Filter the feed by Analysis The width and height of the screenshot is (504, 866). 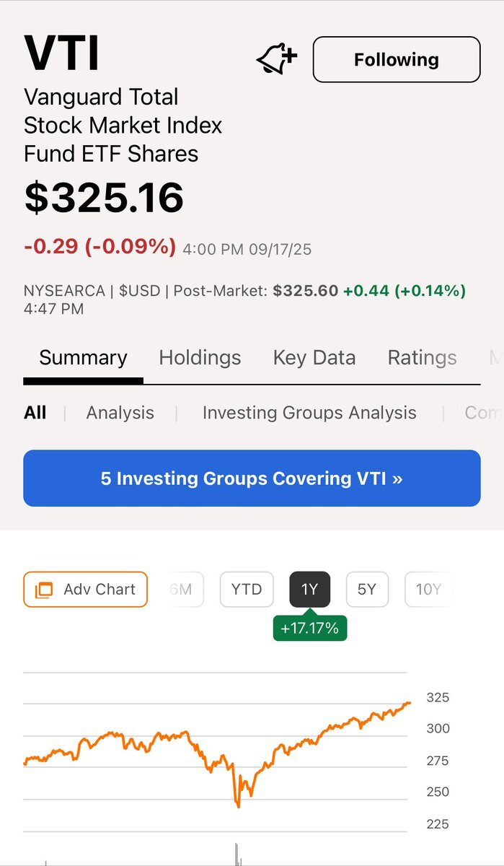coord(120,413)
